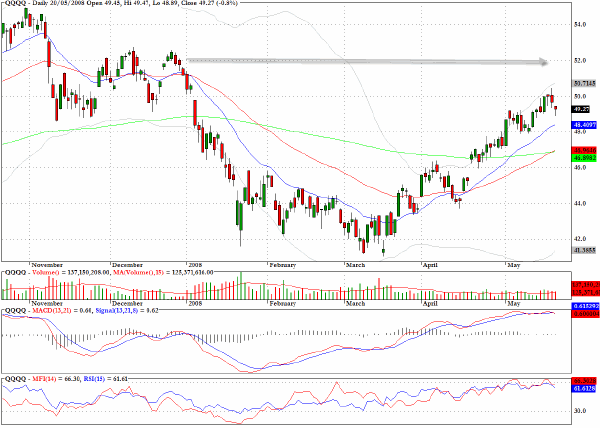Screen dimensions: 600x428
Task: Click the gray 50.7145 upper band value tag
Action: 584,83
